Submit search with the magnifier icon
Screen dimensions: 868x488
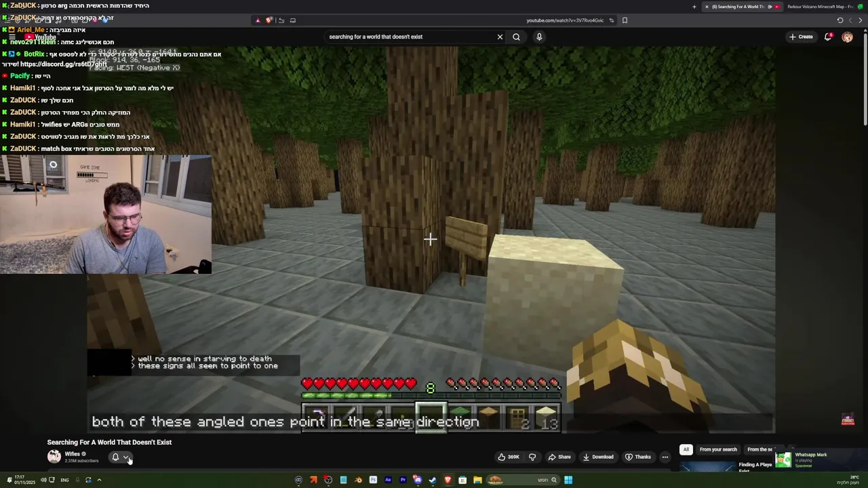(x=516, y=37)
